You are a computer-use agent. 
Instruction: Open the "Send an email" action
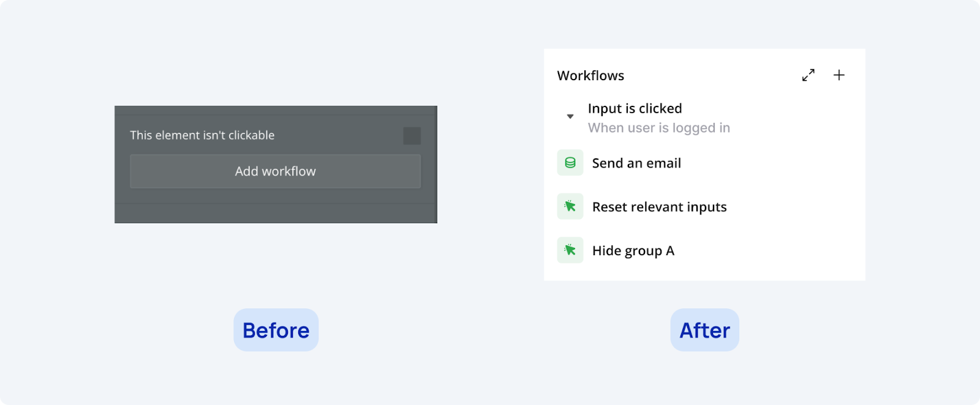coord(636,163)
